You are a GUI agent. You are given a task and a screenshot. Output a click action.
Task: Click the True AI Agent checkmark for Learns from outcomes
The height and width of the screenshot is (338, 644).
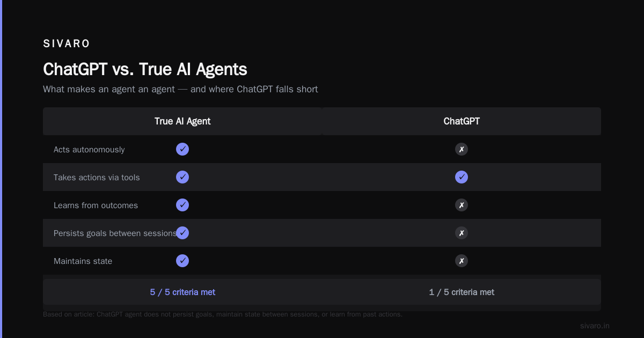coord(182,205)
